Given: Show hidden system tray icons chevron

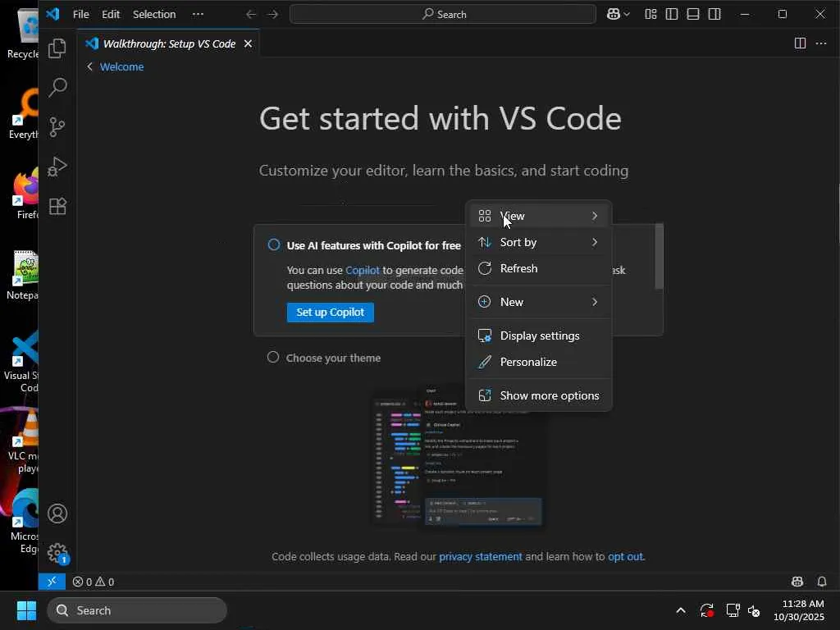Looking at the screenshot, I should coord(681,610).
